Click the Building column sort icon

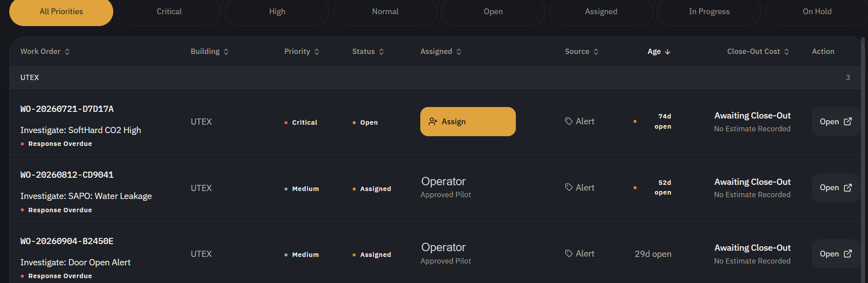(x=226, y=52)
